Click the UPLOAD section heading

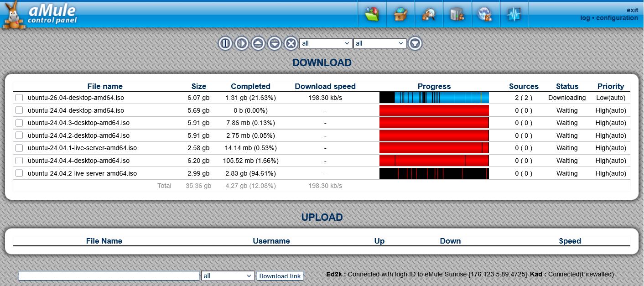322,217
